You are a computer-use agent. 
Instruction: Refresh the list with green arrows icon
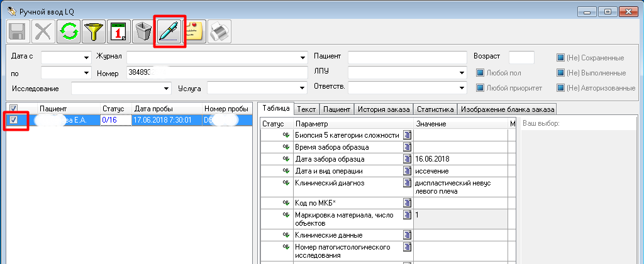pos(69,31)
